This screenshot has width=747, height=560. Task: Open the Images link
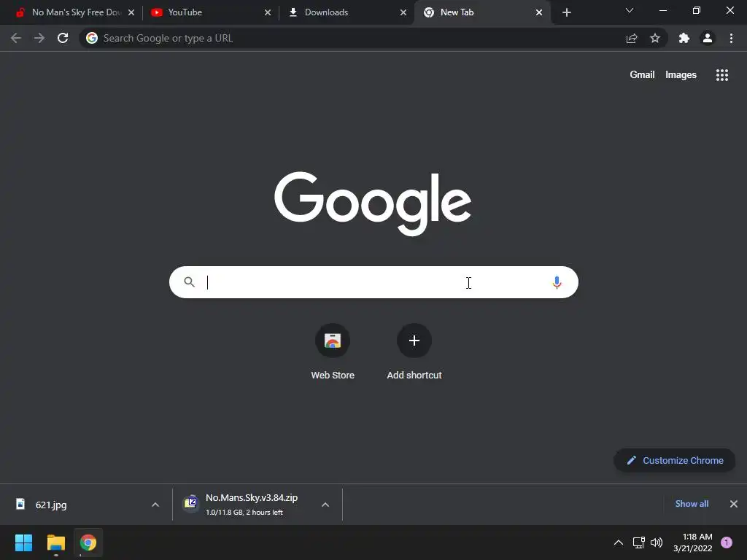point(681,75)
